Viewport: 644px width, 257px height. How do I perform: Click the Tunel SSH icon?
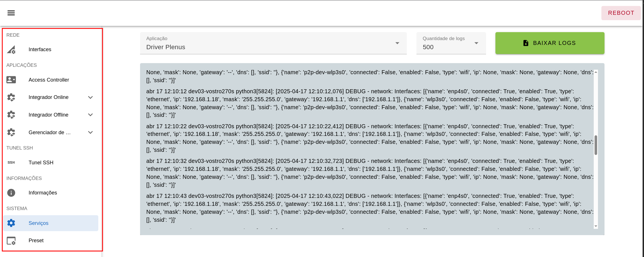pyautogui.click(x=11, y=163)
